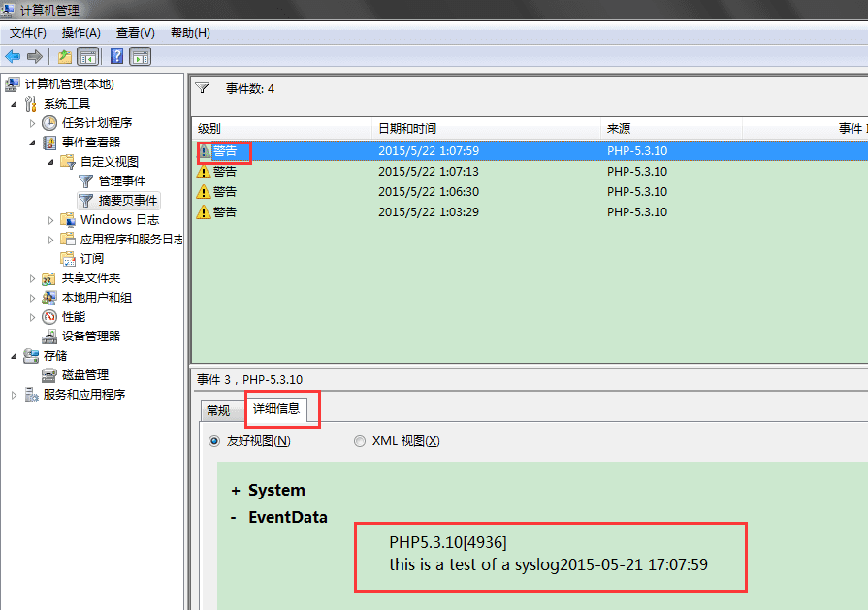Switch to the 常规 tab

coord(220,409)
